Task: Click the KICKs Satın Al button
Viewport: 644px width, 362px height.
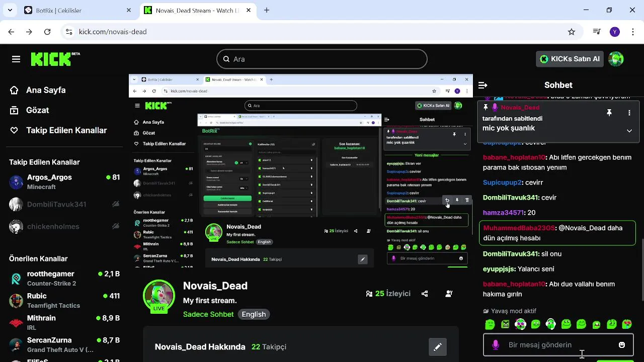Action: 570,59
